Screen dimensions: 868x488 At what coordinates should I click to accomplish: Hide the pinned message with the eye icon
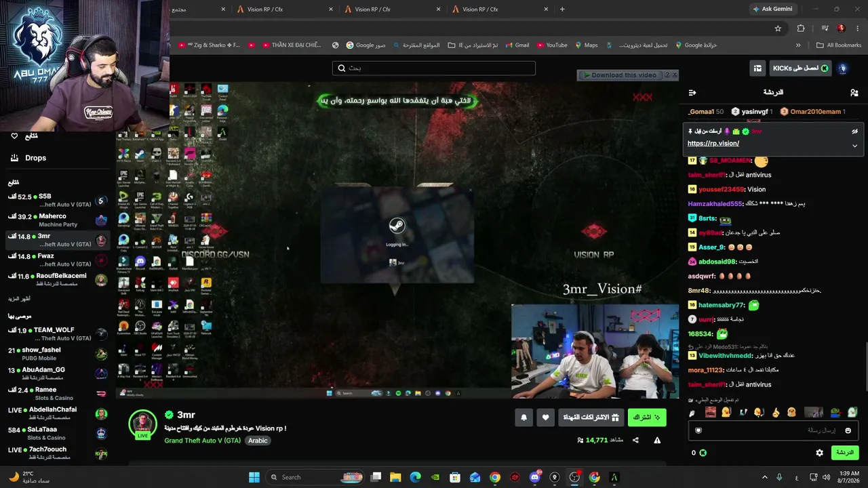pos(854,131)
